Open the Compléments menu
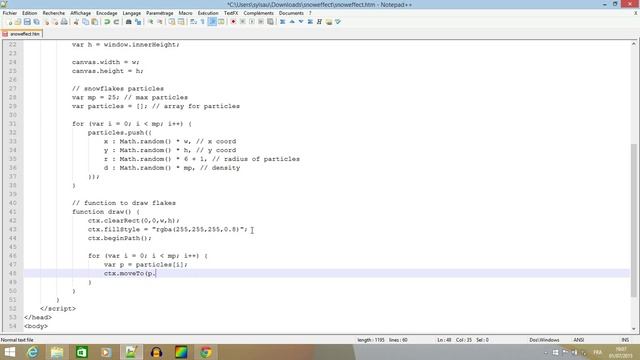This screenshot has height=360, width=640. [258, 13]
